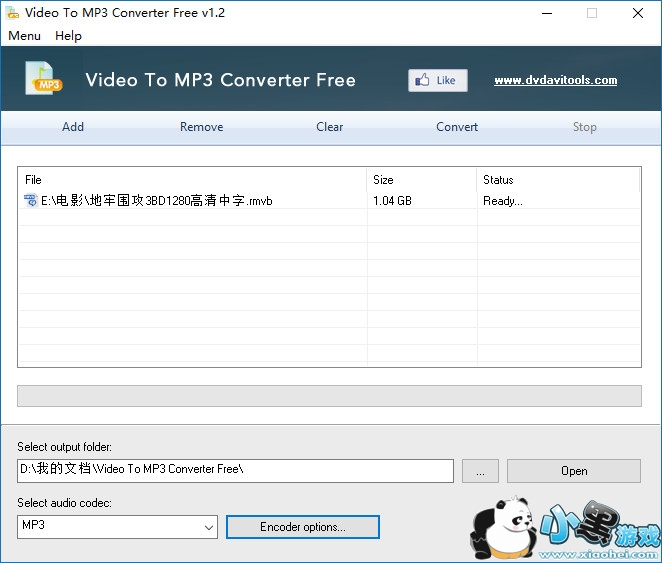Open the Help menu
Image resolution: width=662 pixels, height=563 pixels.
pyautogui.click(x=68, y=36)
